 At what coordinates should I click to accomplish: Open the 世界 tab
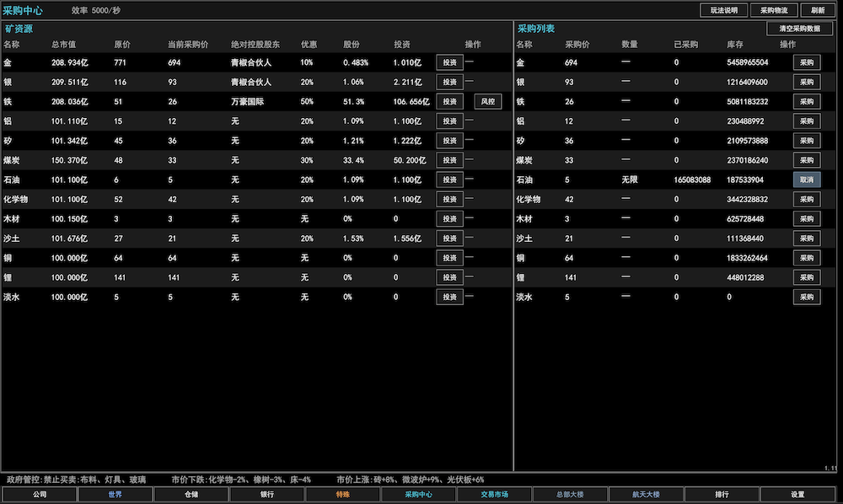point(115,495)
